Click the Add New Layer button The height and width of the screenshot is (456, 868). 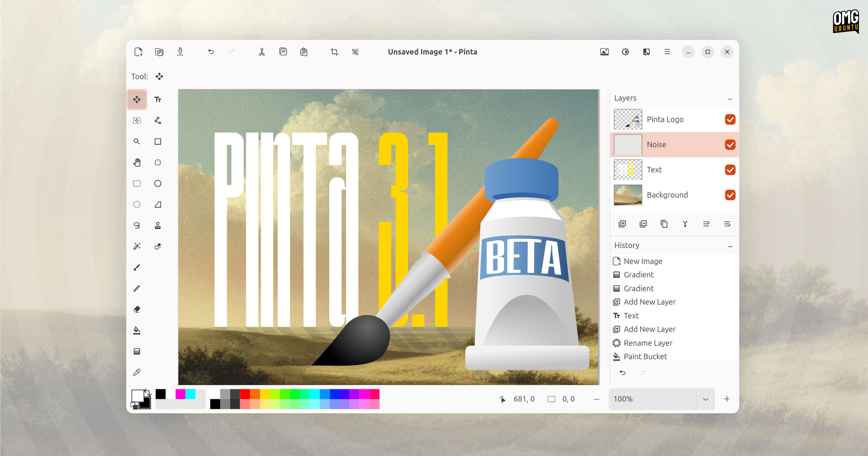tap(622, 224)
